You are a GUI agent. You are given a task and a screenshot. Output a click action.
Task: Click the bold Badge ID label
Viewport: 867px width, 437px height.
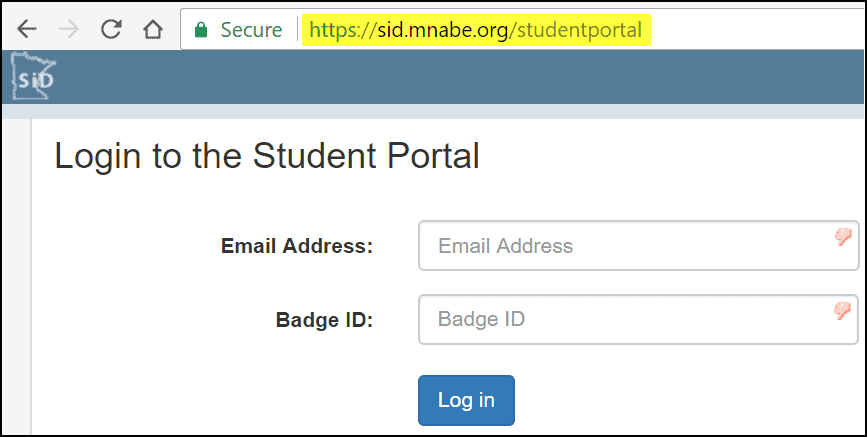pyautogui.click(x=324, y=320)
